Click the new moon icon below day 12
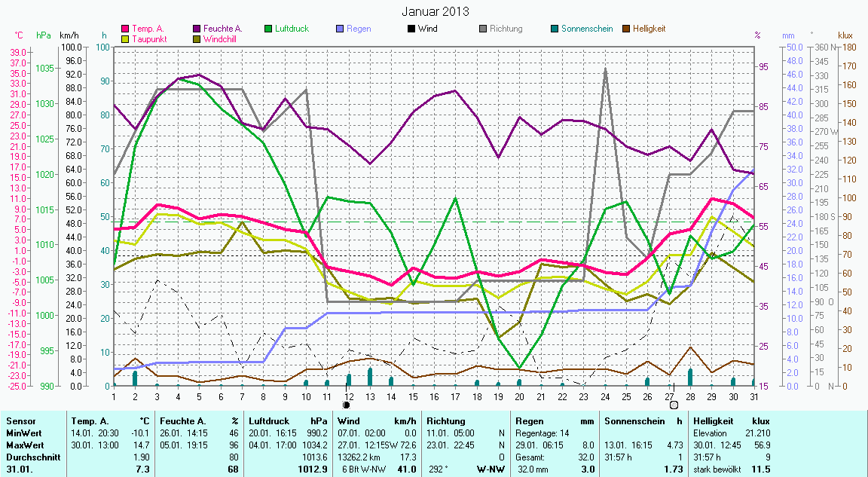 [x=347, y=405]
